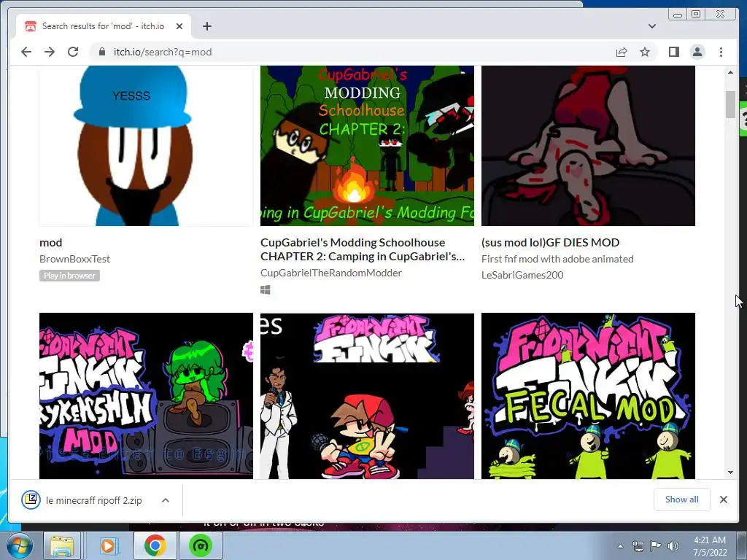The image size is (747, 560).
Task: Open '(sus mod lol)GF DIES MOD' title
Action: pos(550,242)
